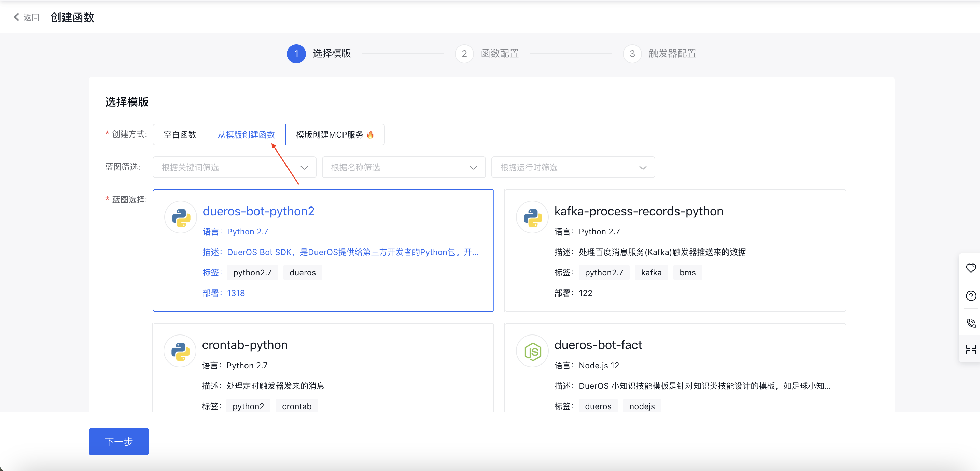Click 语言: Node.js 12 text

pyautogui.click(x=587, y=365)
